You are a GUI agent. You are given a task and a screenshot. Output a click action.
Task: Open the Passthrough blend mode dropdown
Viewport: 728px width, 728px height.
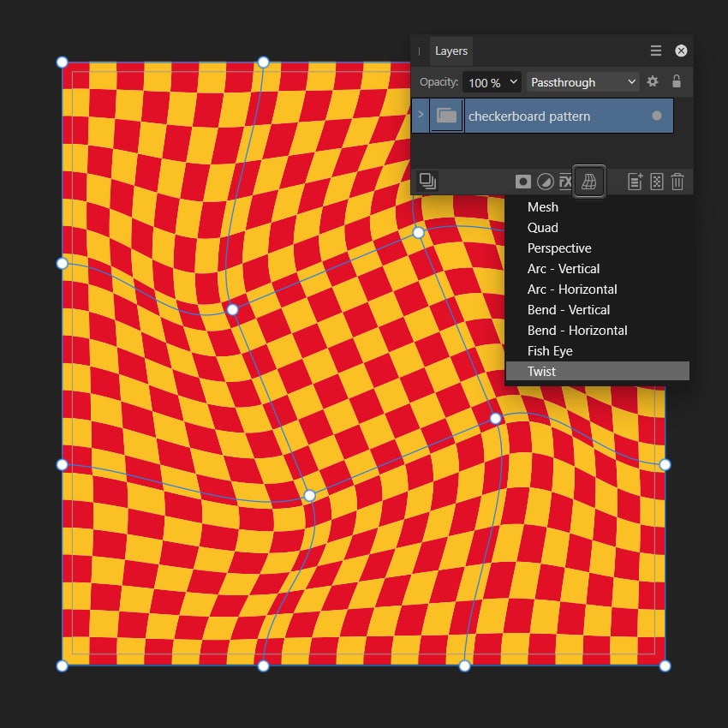pyautogui.click(x=582, y=81)
